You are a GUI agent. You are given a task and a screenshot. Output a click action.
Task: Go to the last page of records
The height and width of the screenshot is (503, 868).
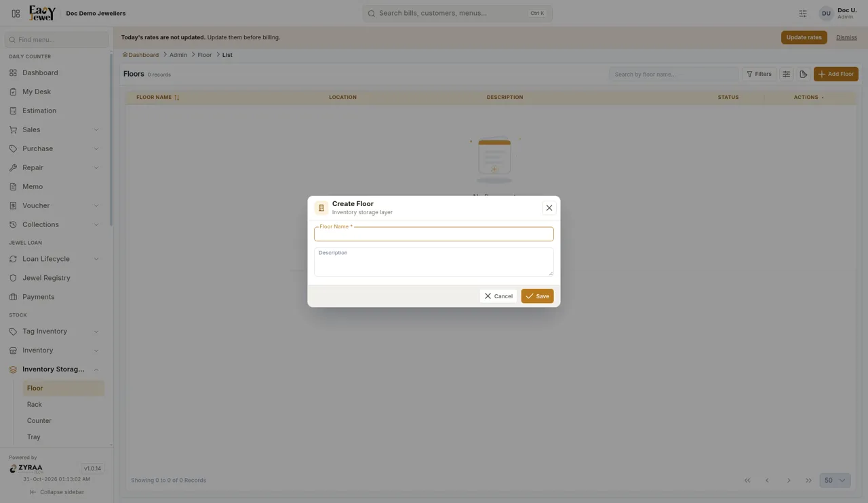pyautogui.click(x=808, y=480)
